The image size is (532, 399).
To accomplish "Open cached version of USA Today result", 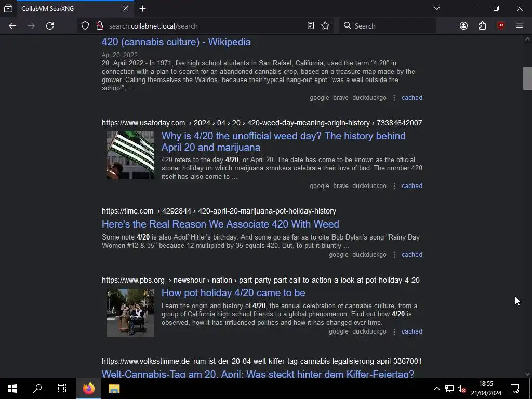I will [x=412, y=186].
